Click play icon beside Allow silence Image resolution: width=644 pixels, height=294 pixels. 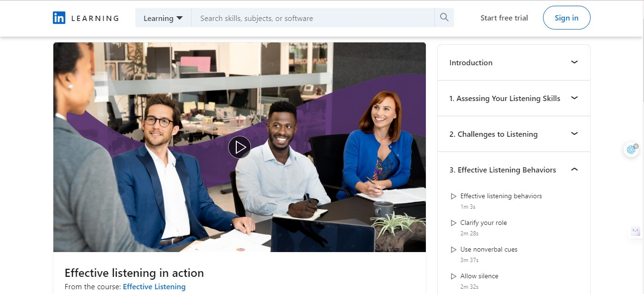(453, 276)
